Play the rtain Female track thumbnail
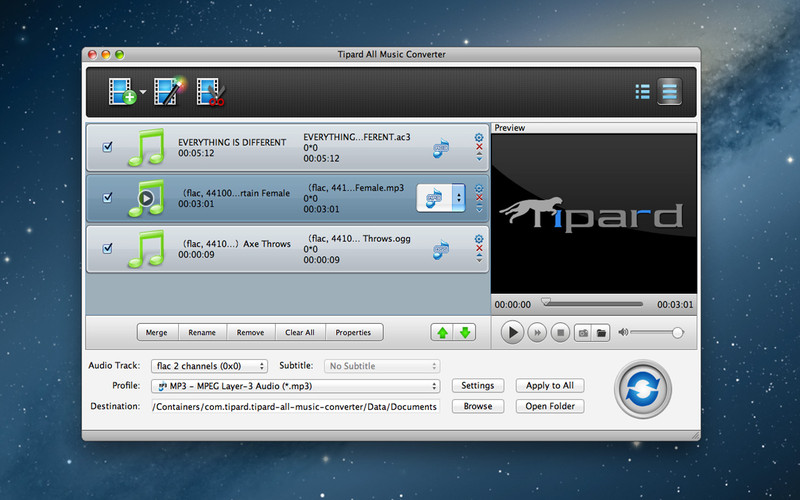 pyautogui.click(x=146, y=198)
